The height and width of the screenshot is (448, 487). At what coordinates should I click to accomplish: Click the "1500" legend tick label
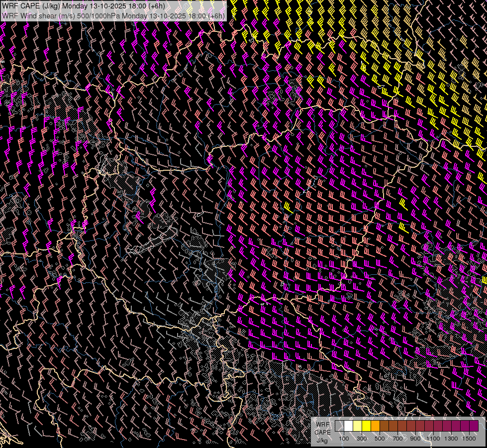pos(469,439)
